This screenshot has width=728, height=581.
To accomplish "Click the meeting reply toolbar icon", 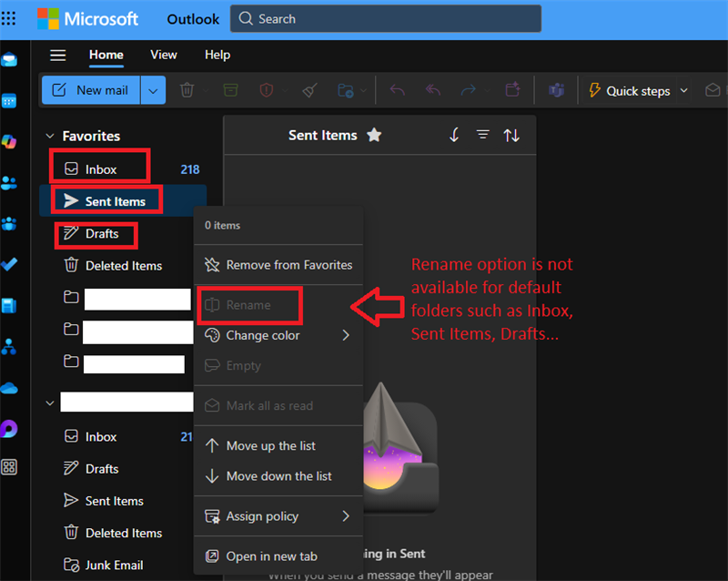I will click(x=512, y=90).
